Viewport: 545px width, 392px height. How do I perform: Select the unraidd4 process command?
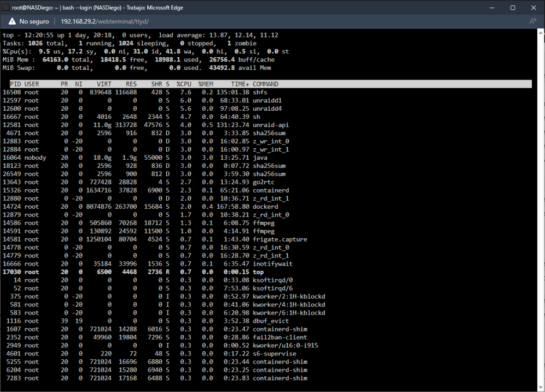(267, 108)
